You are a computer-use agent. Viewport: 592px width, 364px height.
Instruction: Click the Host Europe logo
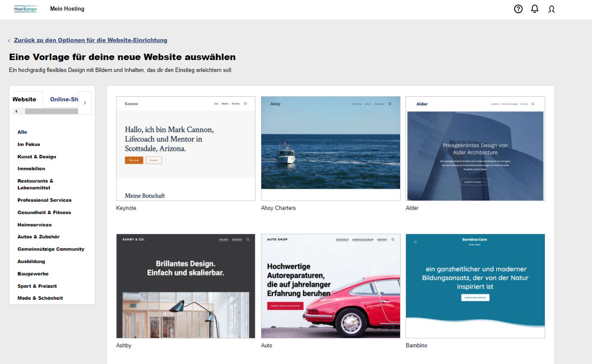click(x=26, y=9)
